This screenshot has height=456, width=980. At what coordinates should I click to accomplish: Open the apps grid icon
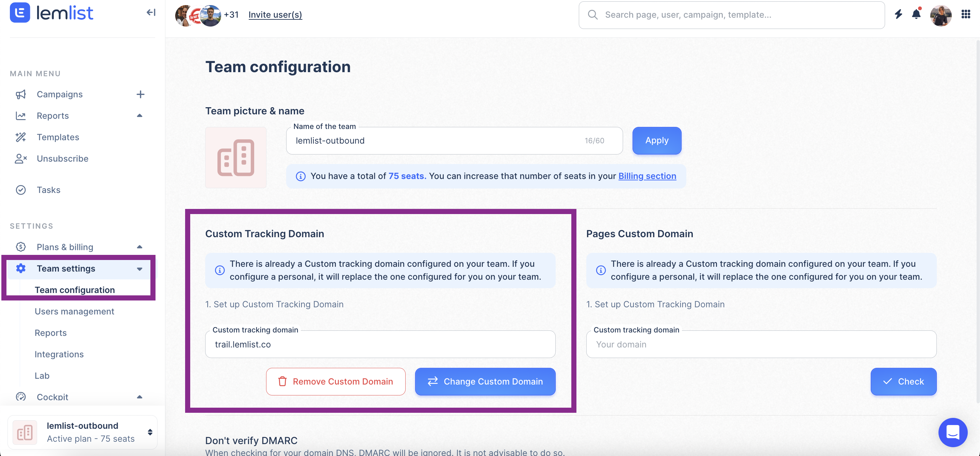965,14
